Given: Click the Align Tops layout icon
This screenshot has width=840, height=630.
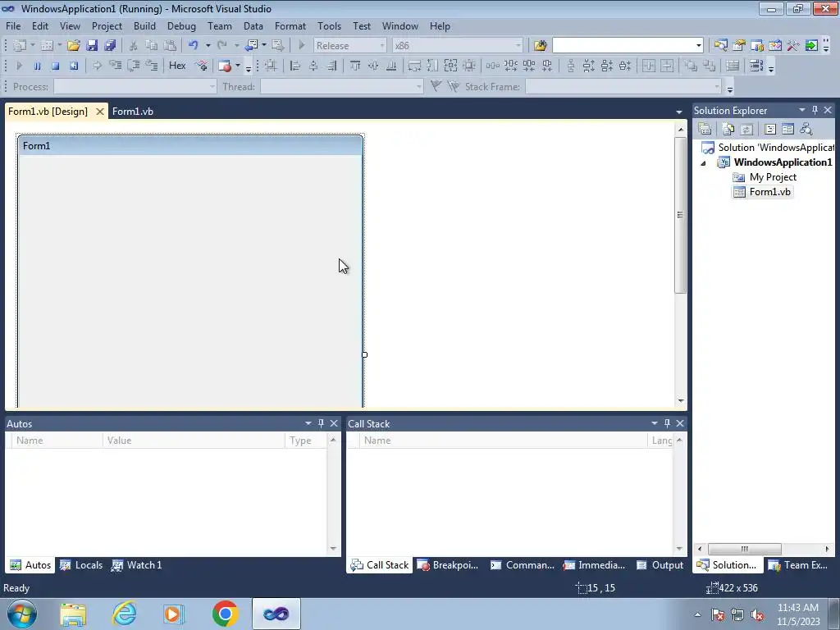Looking at the screenshot, I should 354,66.
